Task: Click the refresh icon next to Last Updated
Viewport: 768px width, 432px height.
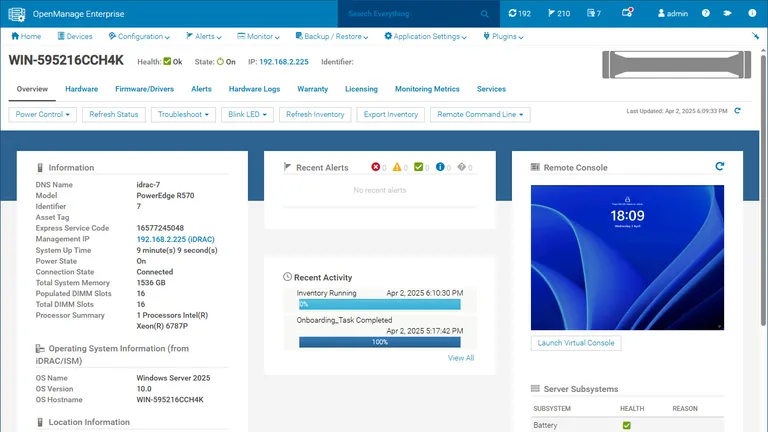Action: pyautogui.click(x=737, y=111)
